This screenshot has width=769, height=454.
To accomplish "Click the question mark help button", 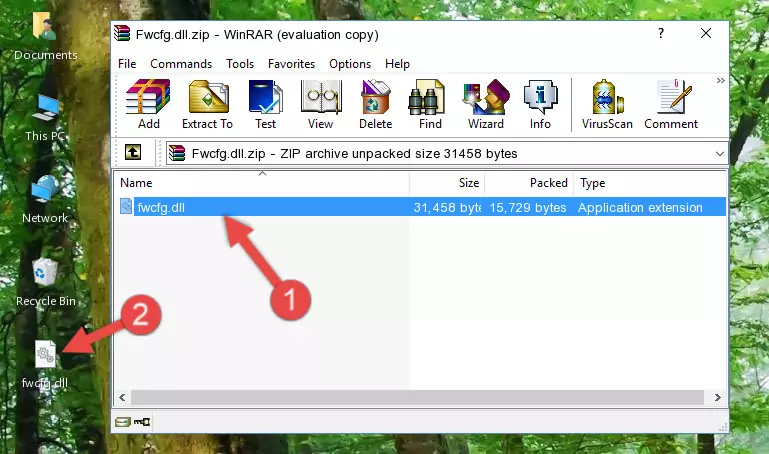I will coord(661,33).
